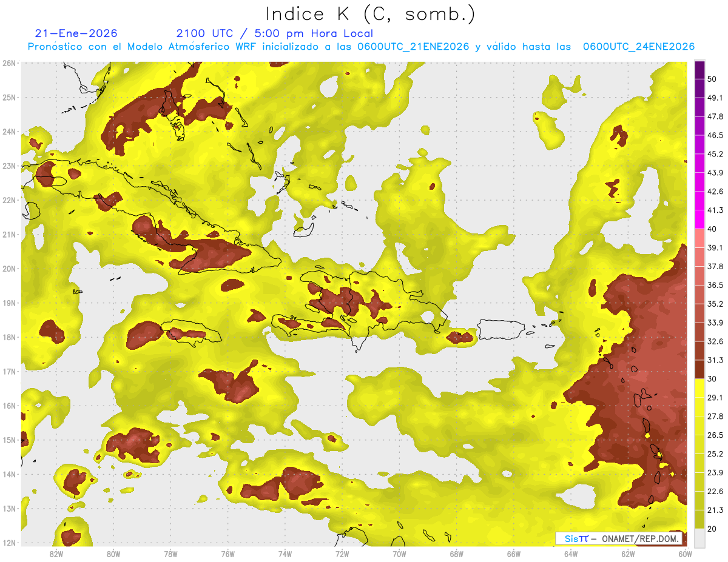Click the colorbar value "42.6"

pos(715,192)
